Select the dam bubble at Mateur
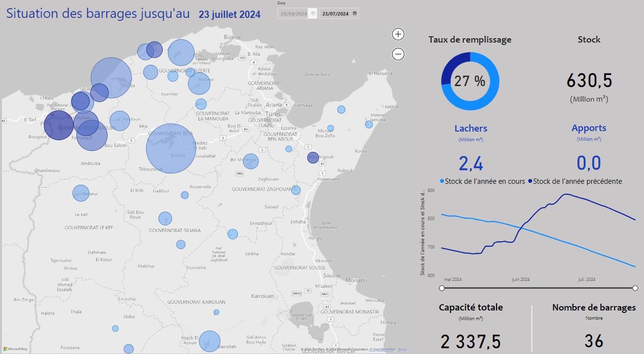 coord(199,83)
